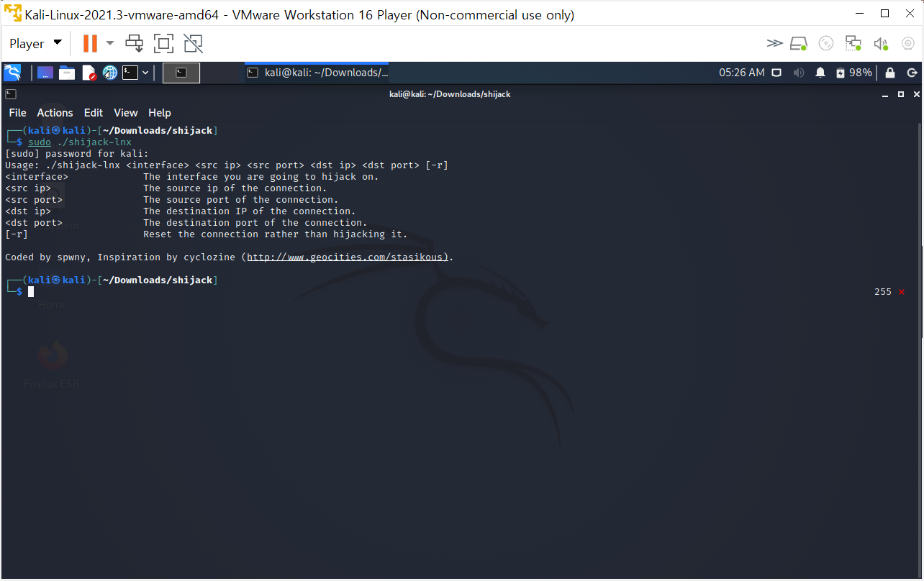
Task: Open the clock showing 05:26 AM
Action: (x=742, y=73)
